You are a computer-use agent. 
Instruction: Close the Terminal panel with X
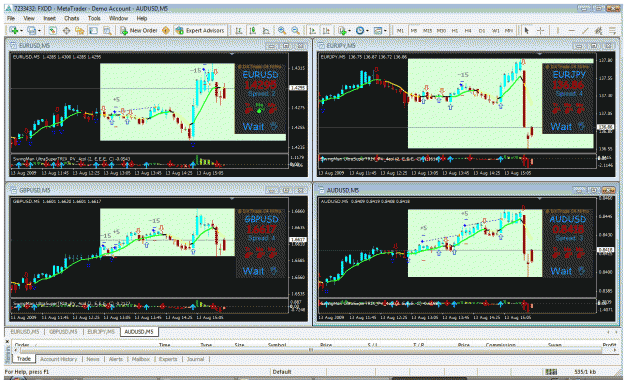(x=7, y=341)
